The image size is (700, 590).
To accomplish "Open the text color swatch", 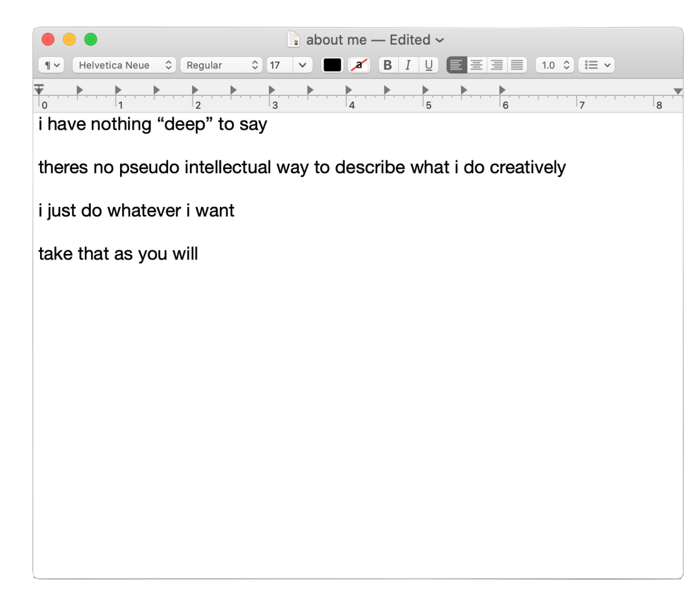I will click(332, 65).
